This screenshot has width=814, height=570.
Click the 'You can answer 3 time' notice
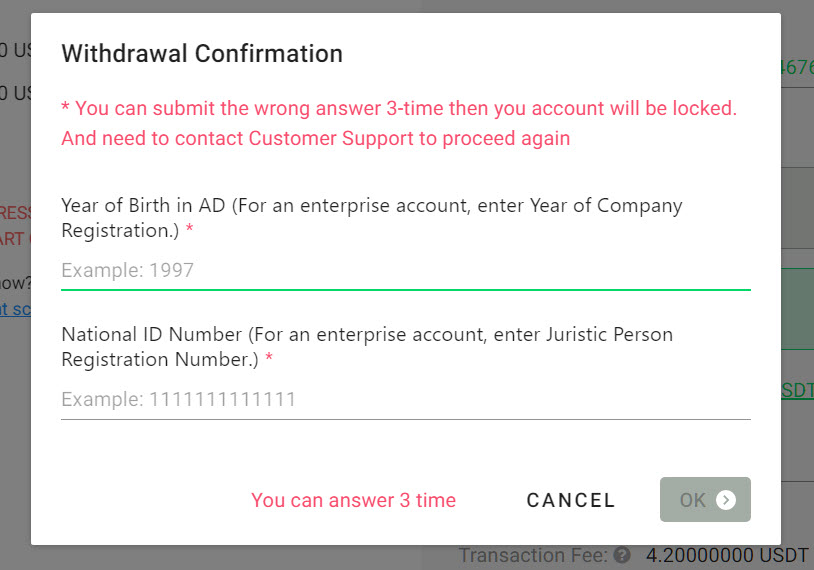(353, 500)
